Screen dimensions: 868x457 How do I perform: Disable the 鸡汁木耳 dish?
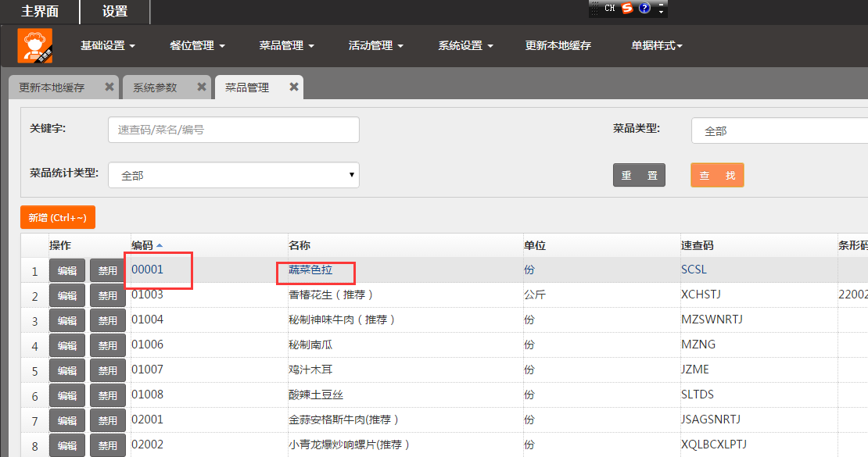pyautogui.click(x=108, y=370)
